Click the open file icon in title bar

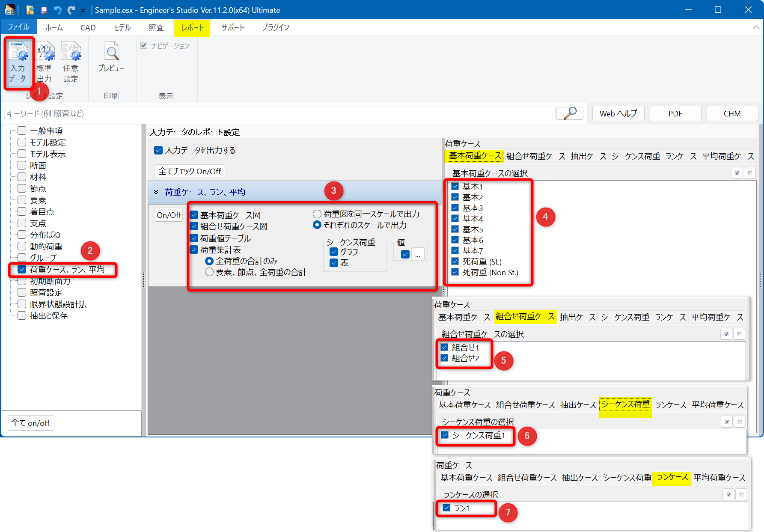[x=30, y=10]
